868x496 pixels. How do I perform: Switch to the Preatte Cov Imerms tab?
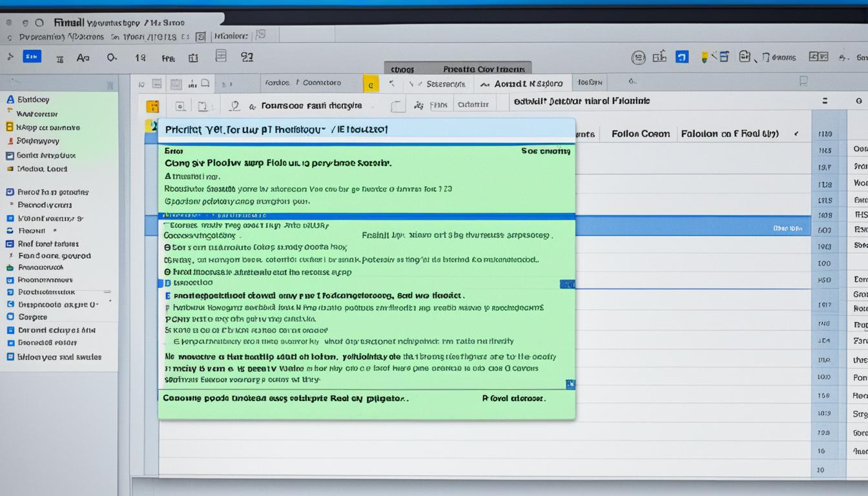(483, 69)
